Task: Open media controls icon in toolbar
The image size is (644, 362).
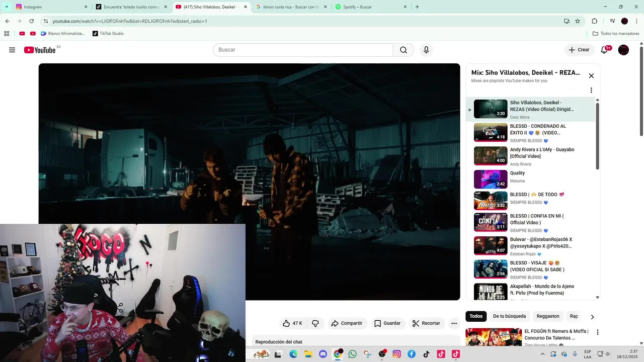Action: point(612,21)
